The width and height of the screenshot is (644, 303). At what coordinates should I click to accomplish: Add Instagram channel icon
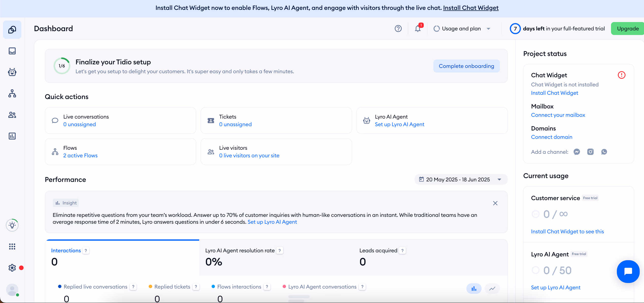[x=590, y=152]
